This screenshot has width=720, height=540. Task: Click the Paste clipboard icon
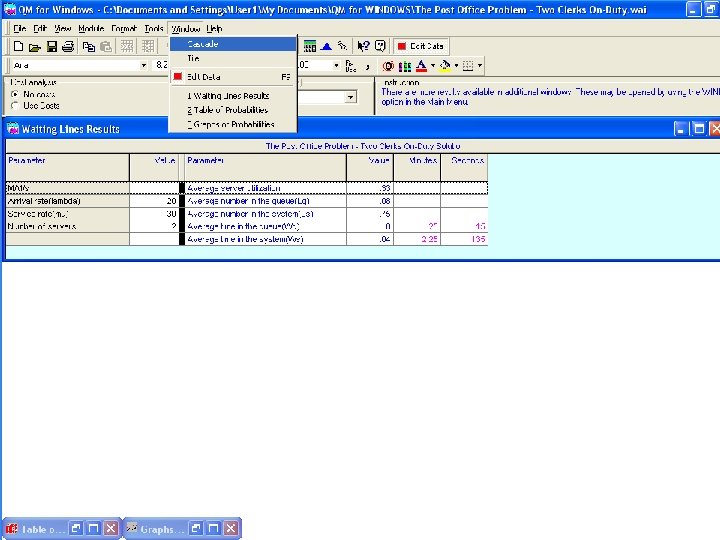[106, 46]
